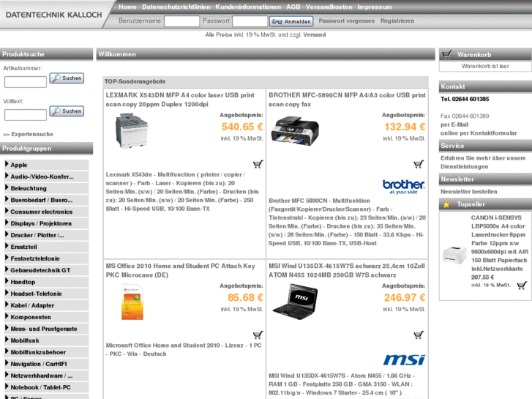
Task: Add Brother MFC-5890CN to cart icon
Action: (419, 164)
